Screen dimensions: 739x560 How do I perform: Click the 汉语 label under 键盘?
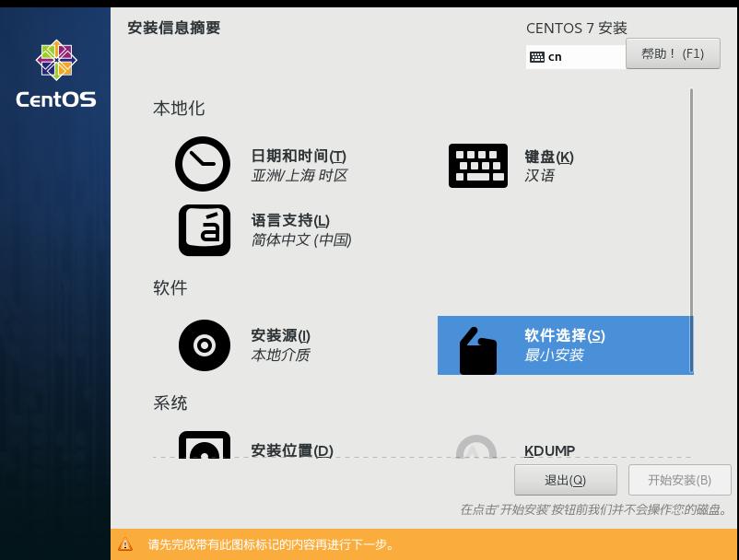(x=538, y=174)
